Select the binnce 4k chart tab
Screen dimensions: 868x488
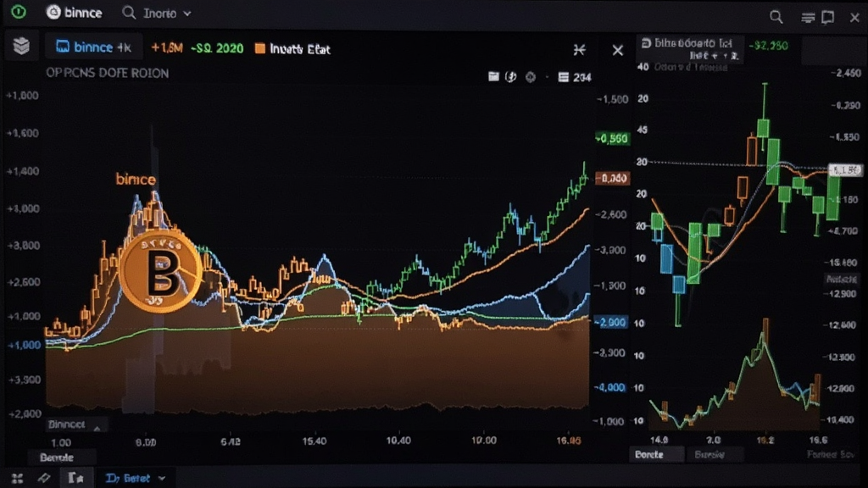coord(93,47)
